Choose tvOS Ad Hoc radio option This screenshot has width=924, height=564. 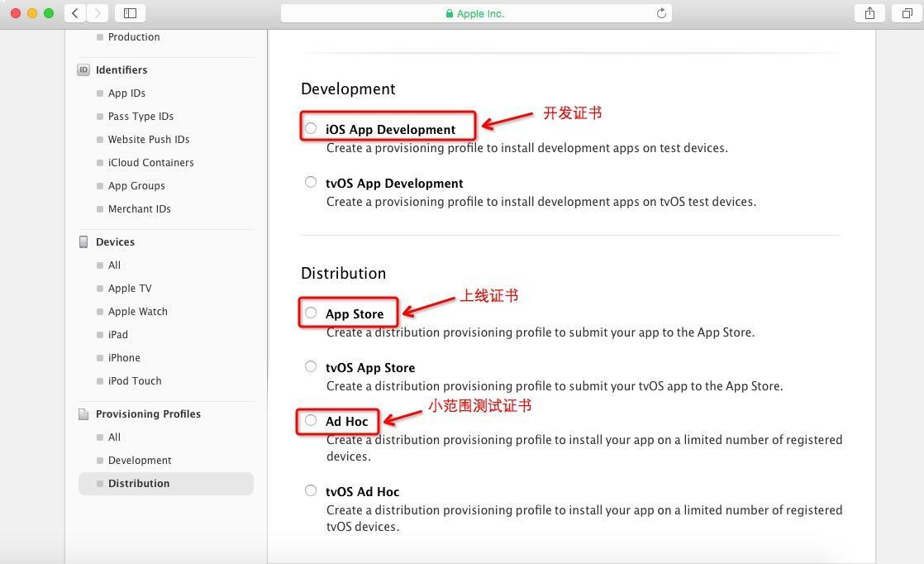[x=311, y=490]
